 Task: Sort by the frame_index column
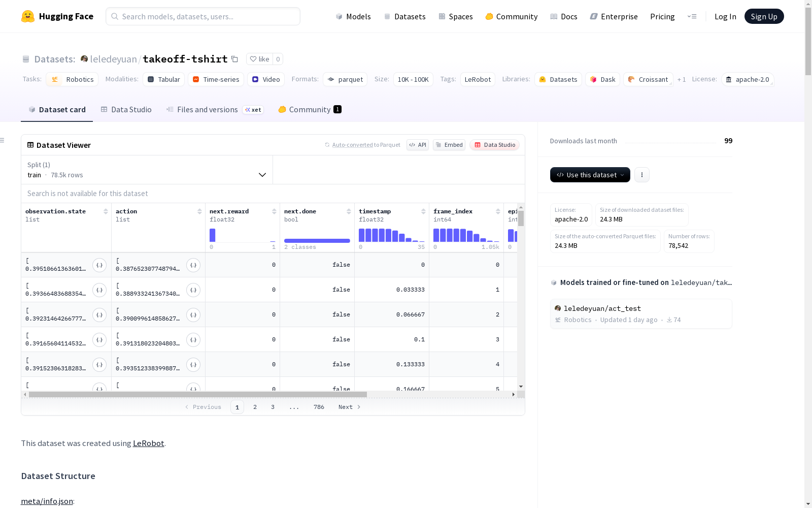(x=498, y=211)
